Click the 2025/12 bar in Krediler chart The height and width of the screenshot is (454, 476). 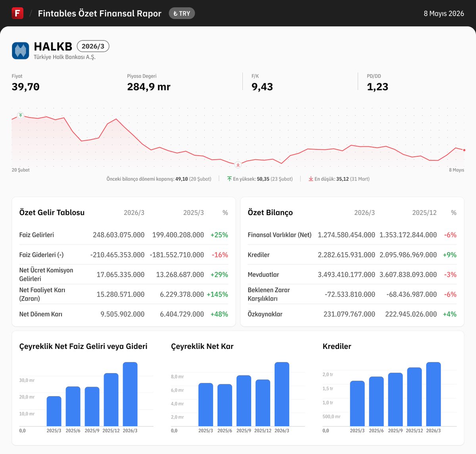click(x=415, y=397)
